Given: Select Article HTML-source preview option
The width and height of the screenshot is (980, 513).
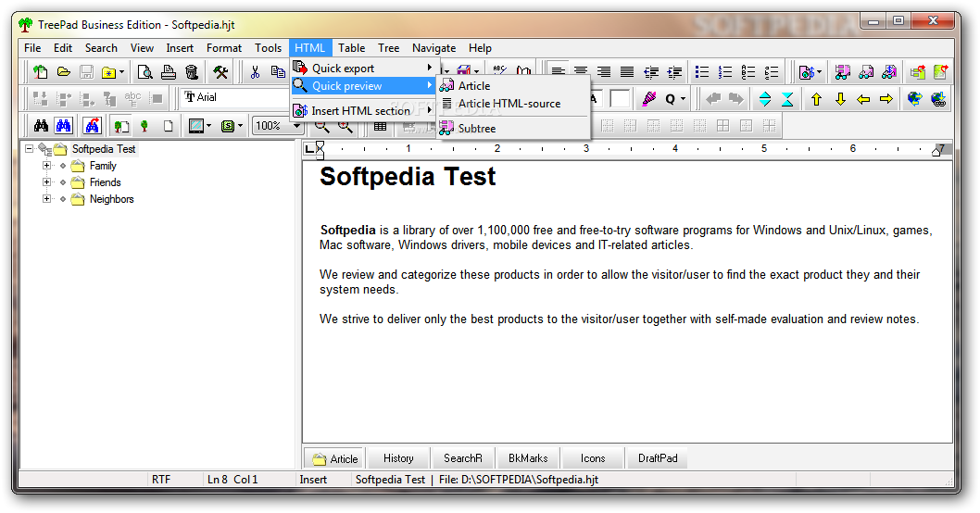Looking at the screenshot, I should tap(514, 103).
